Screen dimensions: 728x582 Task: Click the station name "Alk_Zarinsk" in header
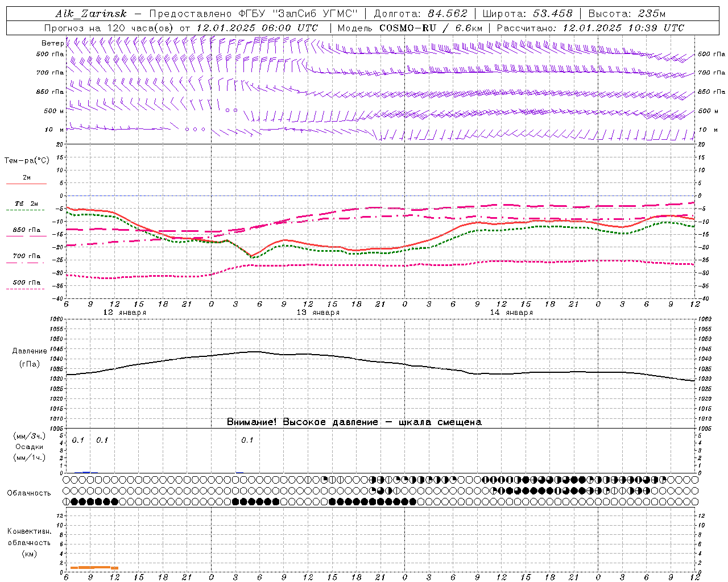[90, 14]
